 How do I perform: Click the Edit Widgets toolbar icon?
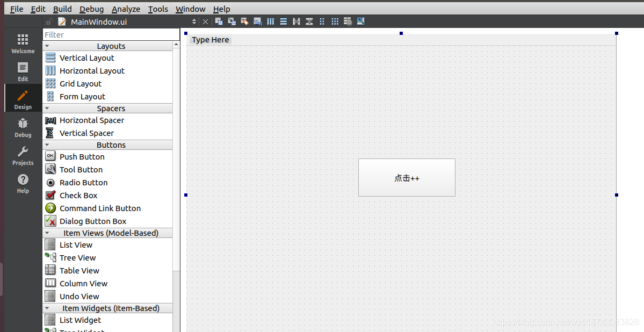click(219, 21)
